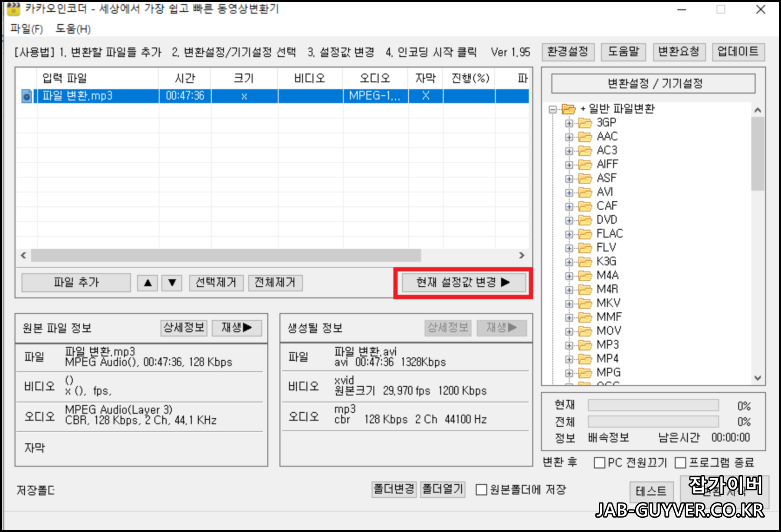Image resolution: width=781 pixels, height=532 pixels.
Task: Click the 오디오 column header
Action: 375,78
